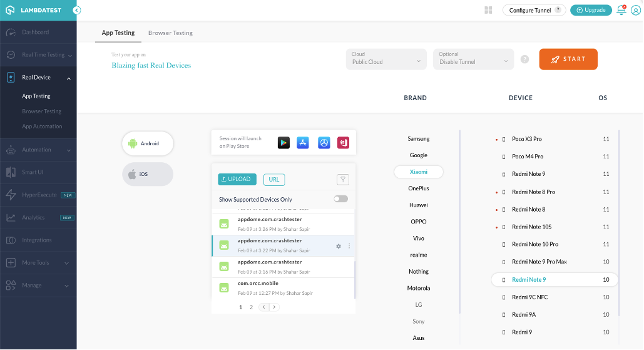Click the orange START button

568,59
